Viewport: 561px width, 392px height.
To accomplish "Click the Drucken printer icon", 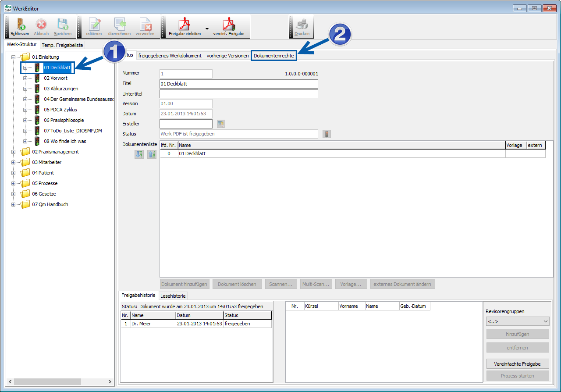I will (x=302, y=25).
